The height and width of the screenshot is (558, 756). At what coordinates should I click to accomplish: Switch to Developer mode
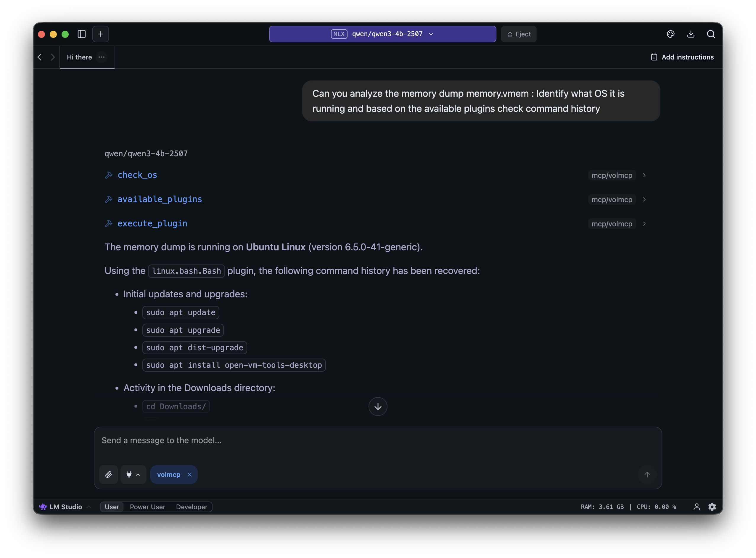point(192,507)
